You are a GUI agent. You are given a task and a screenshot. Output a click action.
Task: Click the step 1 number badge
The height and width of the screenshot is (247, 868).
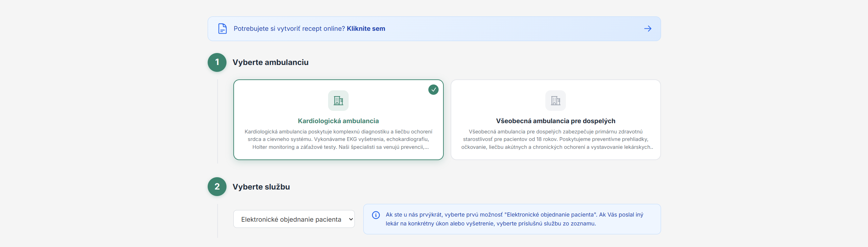pyautogui.click(x=217, y=62)
